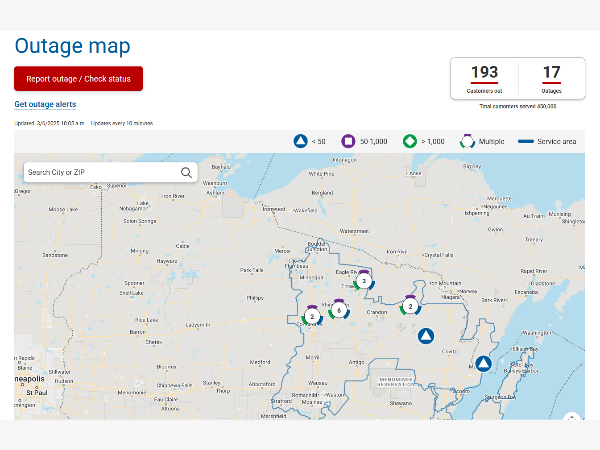Click the 193 Customers out count

click(x=484, y=72)
